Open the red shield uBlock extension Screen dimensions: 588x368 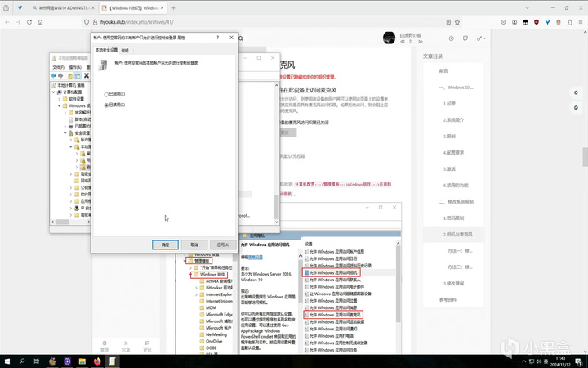coord(537,22)
